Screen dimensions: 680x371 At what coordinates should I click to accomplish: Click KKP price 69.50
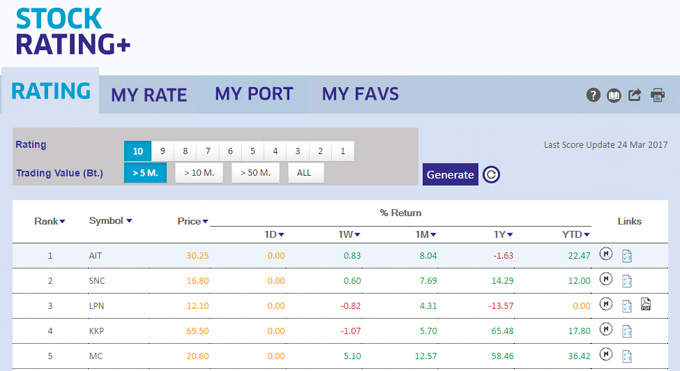click(197, 332)
